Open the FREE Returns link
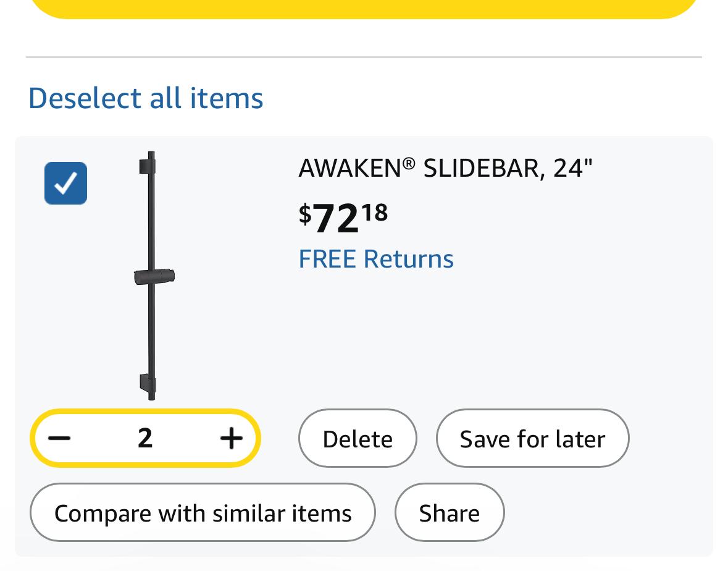 point(375,258)
